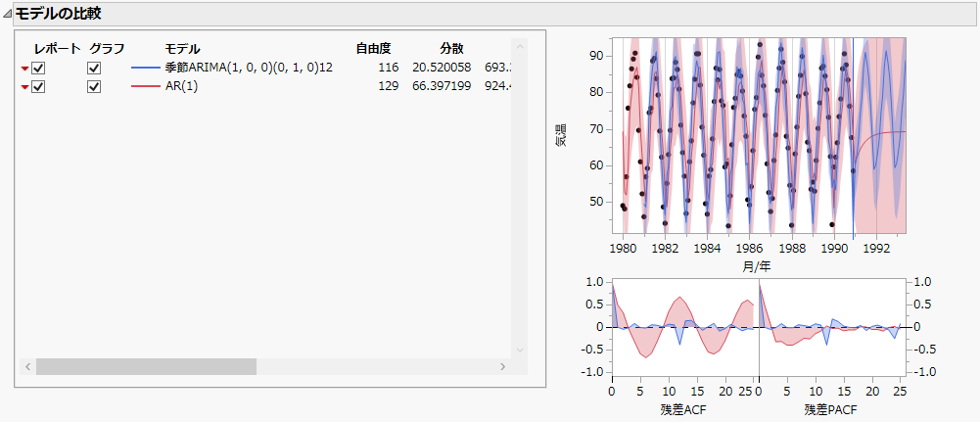Click the レポート column header
The width and height of the screenshot is (980, 422).
(58, 48)
